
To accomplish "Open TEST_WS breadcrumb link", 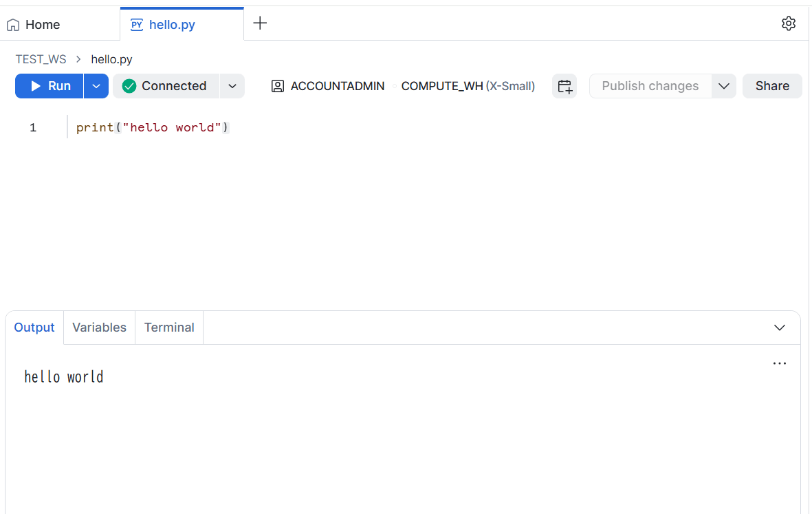I will [41, 59].
